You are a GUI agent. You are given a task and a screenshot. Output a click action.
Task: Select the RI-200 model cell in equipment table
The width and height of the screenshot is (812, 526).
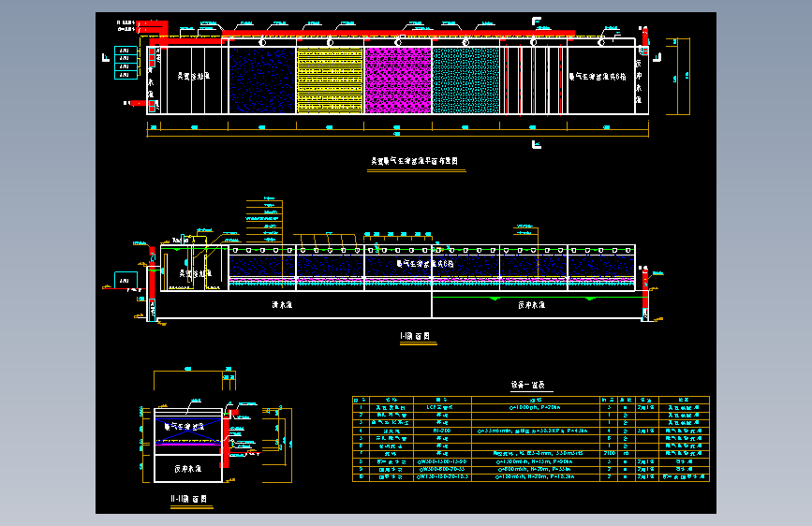(442, 431)
